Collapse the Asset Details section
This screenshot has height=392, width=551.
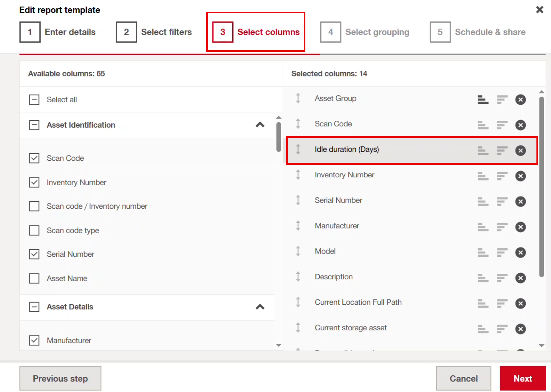[x=260, y=307]
